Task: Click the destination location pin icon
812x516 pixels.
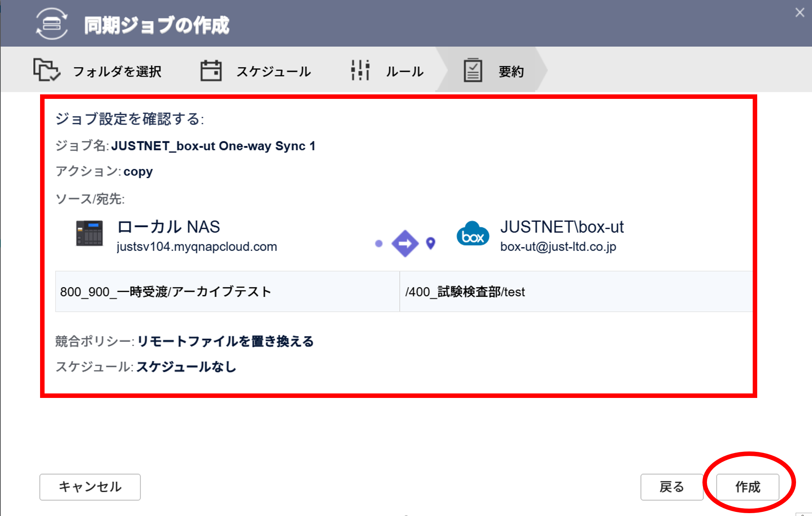Action: (x=431, y=243)
